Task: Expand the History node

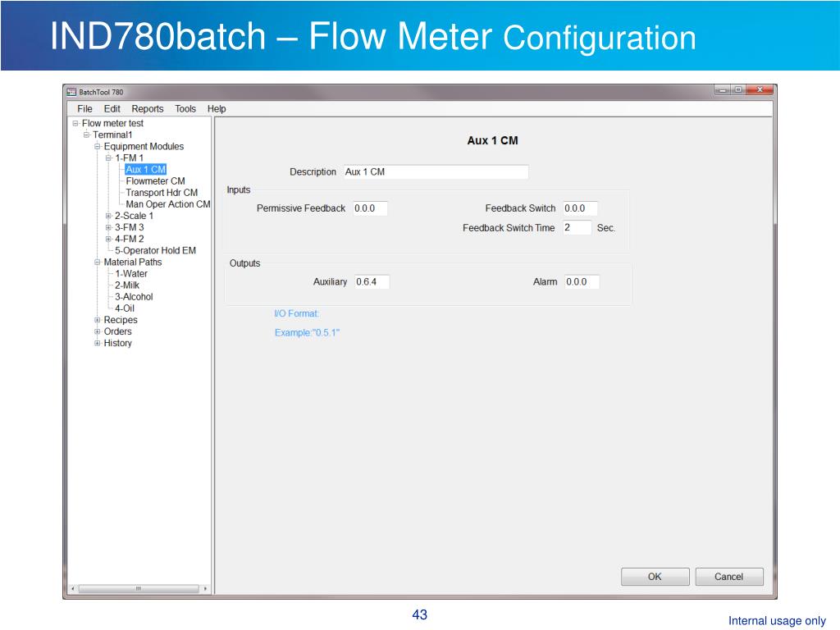Action: pos(98,344)
